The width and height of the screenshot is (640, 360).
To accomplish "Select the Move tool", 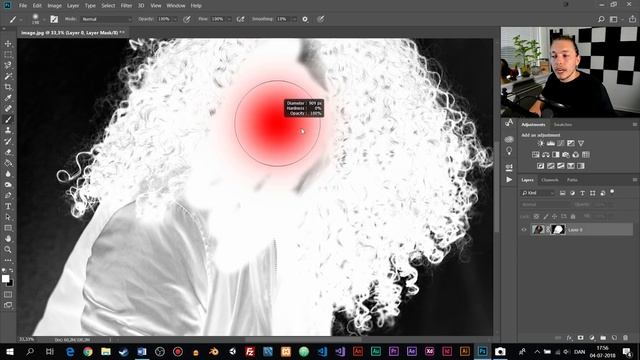I will pyautogui.click(x=8, y=44).
